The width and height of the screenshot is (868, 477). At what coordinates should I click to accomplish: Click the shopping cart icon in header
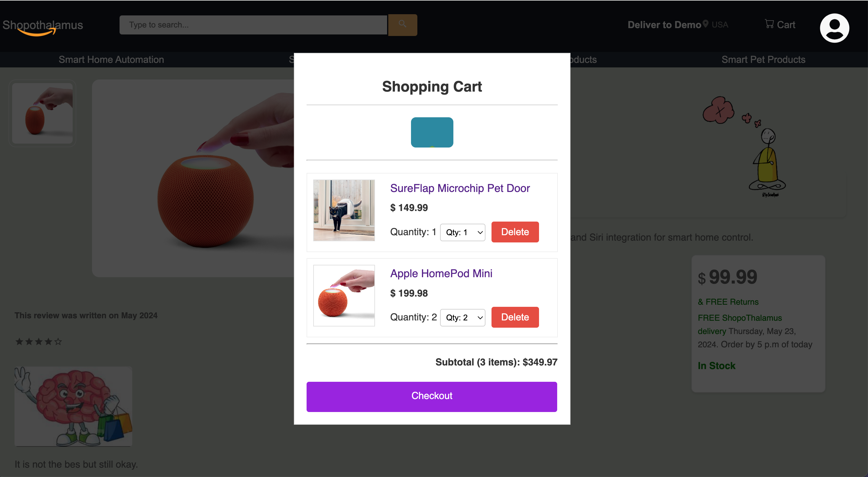coord(769,24)
